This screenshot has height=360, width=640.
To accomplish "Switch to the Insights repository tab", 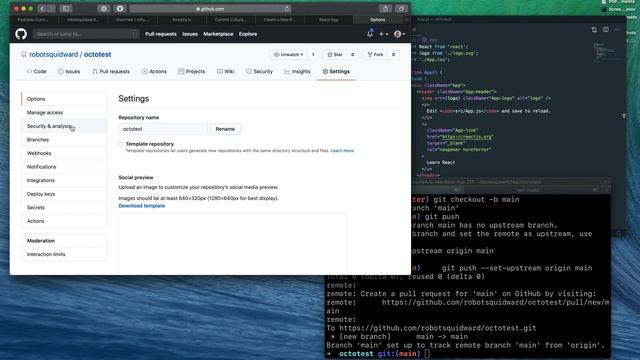I will [x=298, y=71].
